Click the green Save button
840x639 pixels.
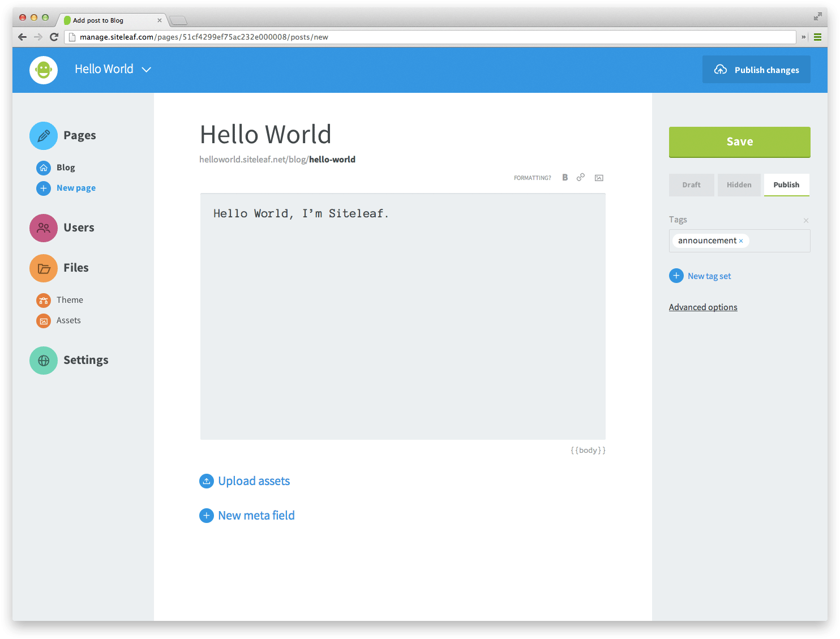pos(740,142)
